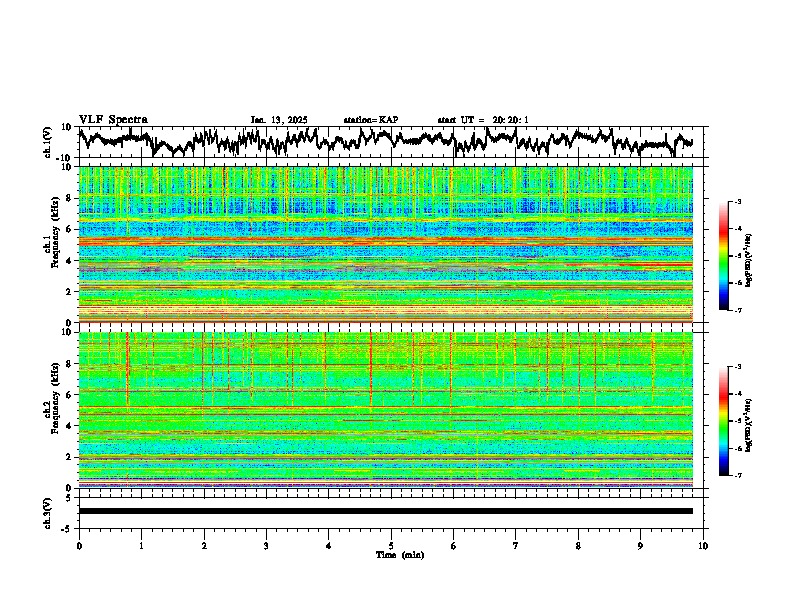Screen dimensions: 792x612
Task: Click the time axis tick label "5"
Action: [x=391, y=546]
